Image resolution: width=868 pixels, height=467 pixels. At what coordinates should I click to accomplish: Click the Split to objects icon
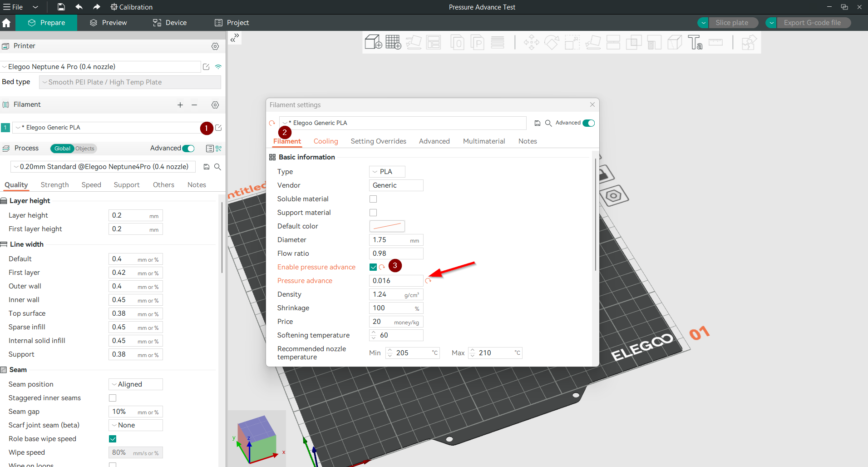pos(457,42)
